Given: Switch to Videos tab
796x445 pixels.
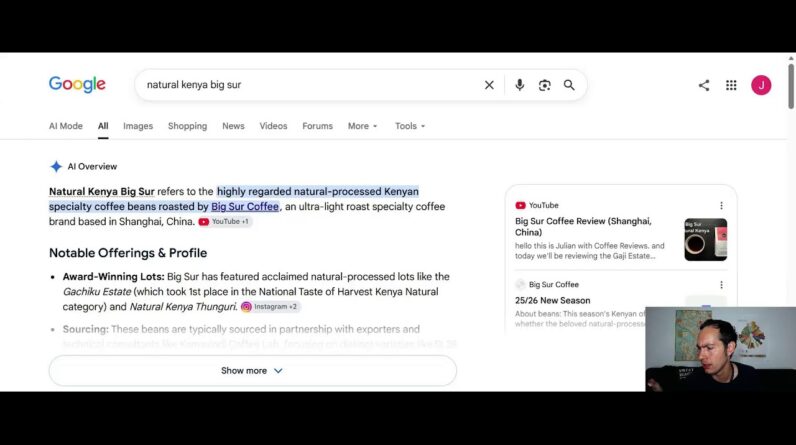Looking at the screenshot, I should (x=273, y=126).
